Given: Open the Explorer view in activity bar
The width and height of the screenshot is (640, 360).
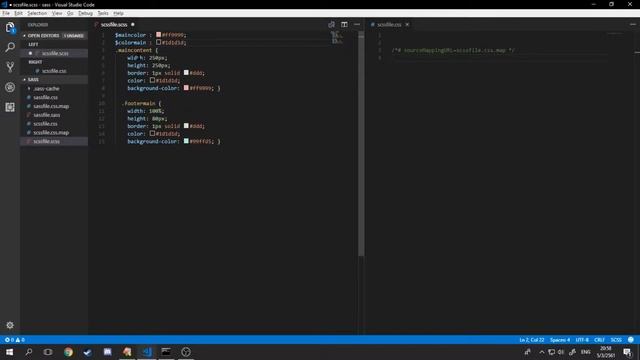Looking at the screenshot, I should [10, 28].
